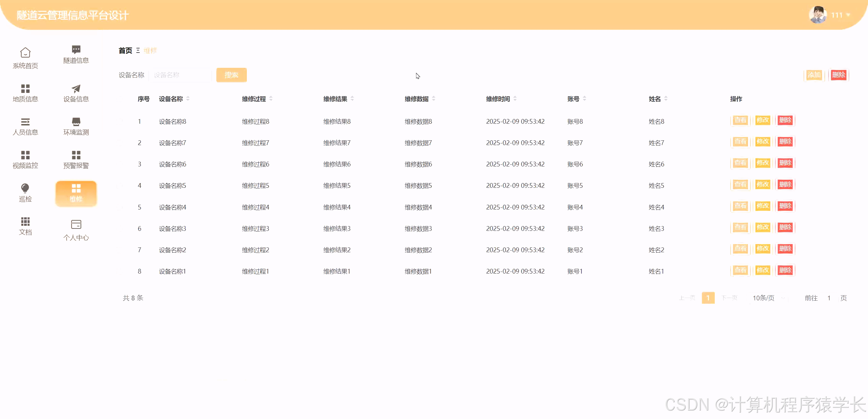The width and height of the screenshot is (868, 419).
Task: Tick the checkbox for row 设备名称4
Action: [x=120, y=207]
